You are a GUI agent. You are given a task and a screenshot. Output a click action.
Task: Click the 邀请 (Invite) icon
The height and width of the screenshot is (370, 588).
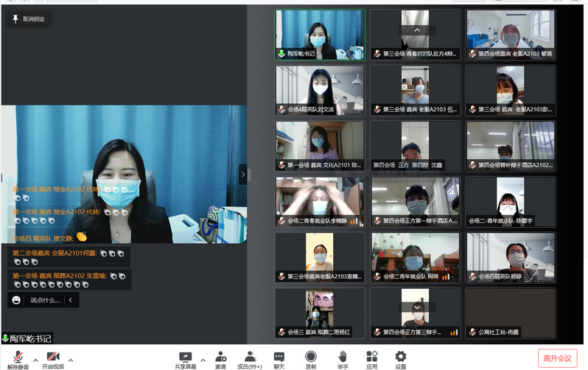click(x=220, y=357)
